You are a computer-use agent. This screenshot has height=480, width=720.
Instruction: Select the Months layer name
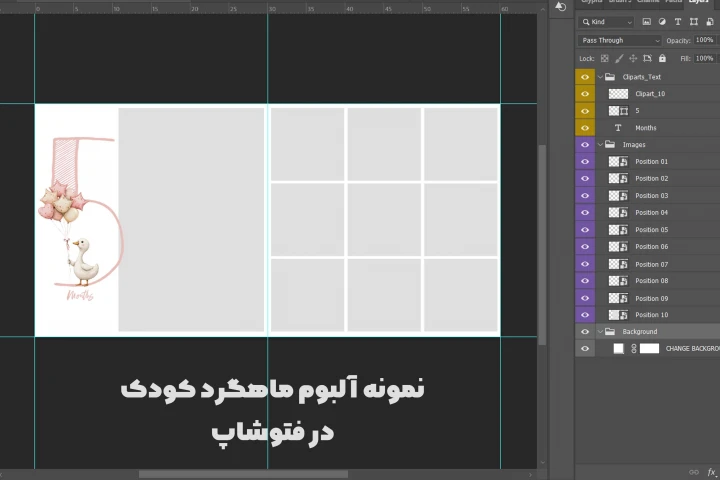point(646,128)
